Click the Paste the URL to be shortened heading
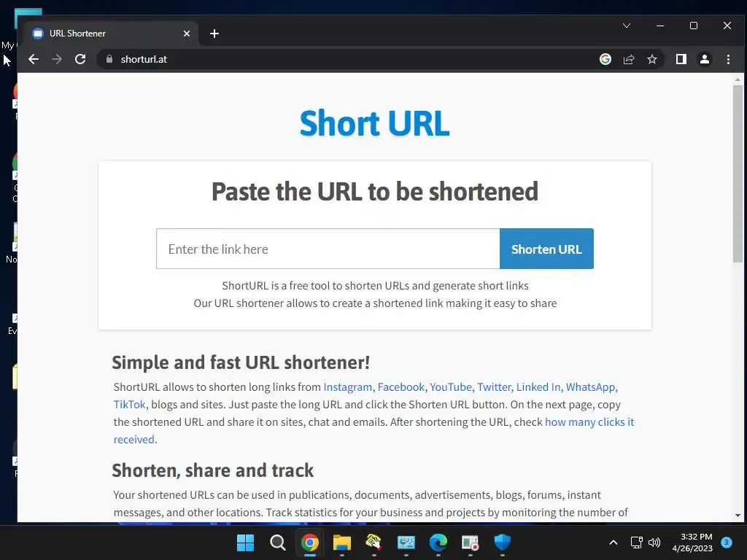 (x=374, y=192)
